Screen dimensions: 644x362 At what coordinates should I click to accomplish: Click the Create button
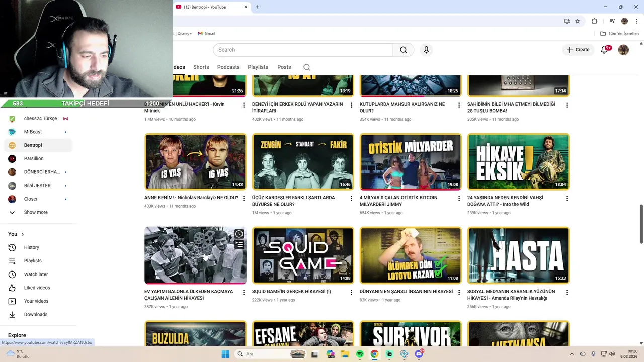578,50
